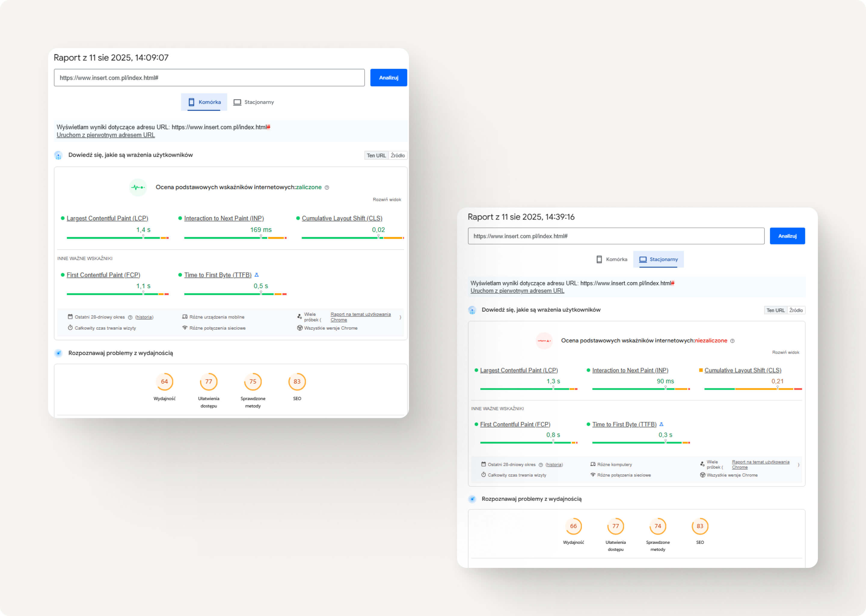Click Chrome icon by 'Wszystkie wersje Chrome', 14:39:16 report
The image size is (866, 616).
[703, 475]
